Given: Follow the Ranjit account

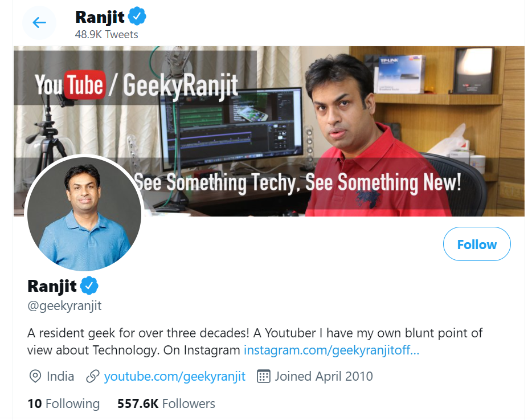Looking at the screenshot, I should [476, 244].
